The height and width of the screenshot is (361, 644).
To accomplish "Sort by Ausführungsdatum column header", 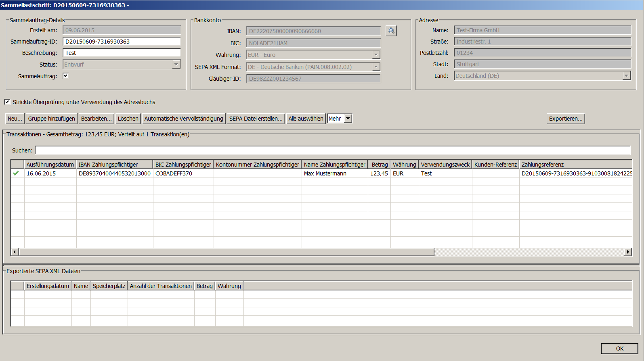I will point(50,165).
